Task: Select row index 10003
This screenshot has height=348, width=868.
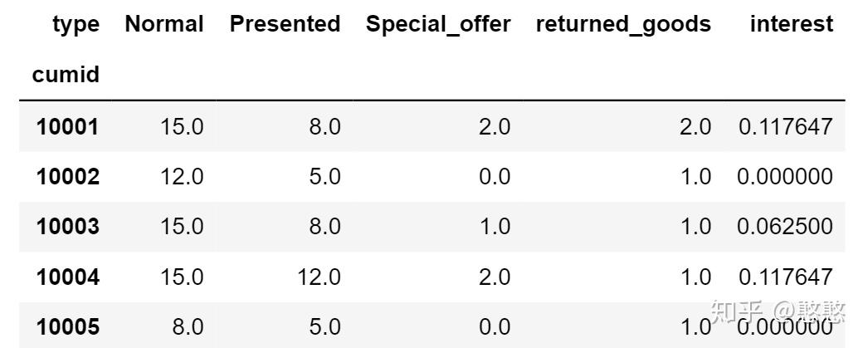Action: point(67,227)
